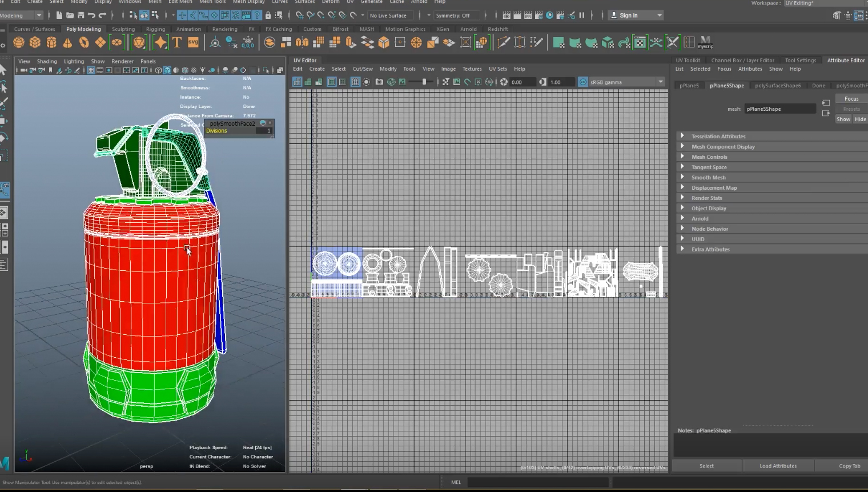868x492 pixels.
Task: Select the polygon cone shelf icon
Action: coord(67,43)
